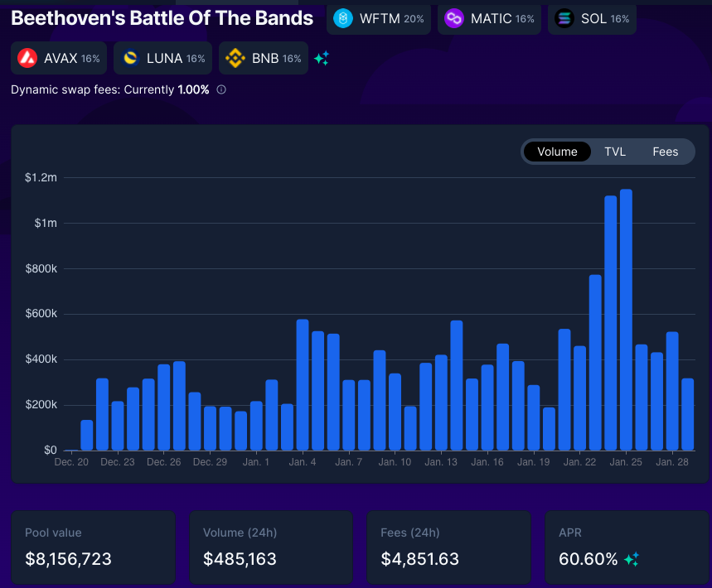Select the WFTM 20% token chip
The image size is (712, 588).
(x=379, y=18)
